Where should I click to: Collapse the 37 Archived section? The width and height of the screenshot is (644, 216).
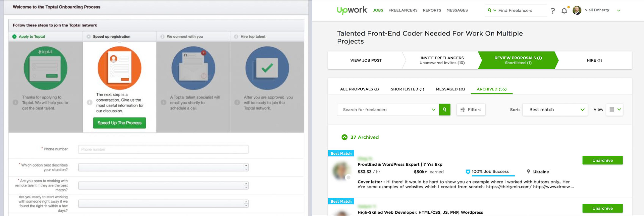tap(344, 137)
